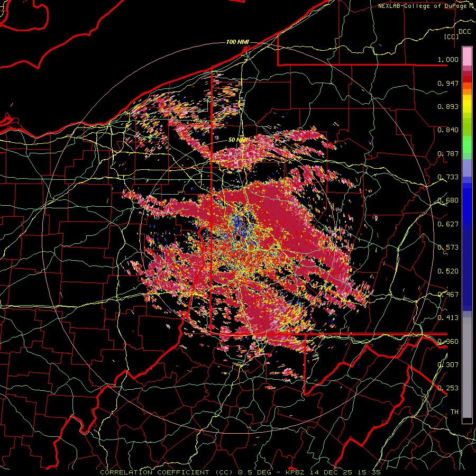This screenshot has height=476, width=476.
Task: Click the 0.520 legend value
Action: coord(448,271)
